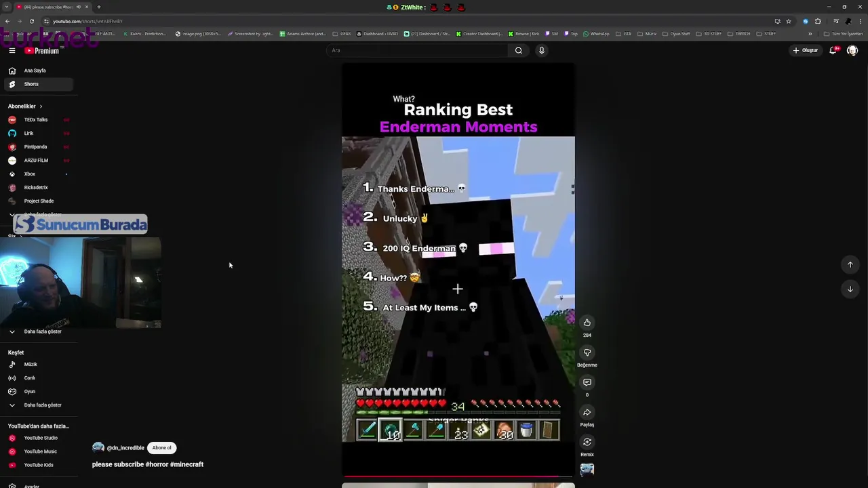Viewport: 868px width, 488px height.
Task: Open YouTube Kids link
Action: click(37, 465)
